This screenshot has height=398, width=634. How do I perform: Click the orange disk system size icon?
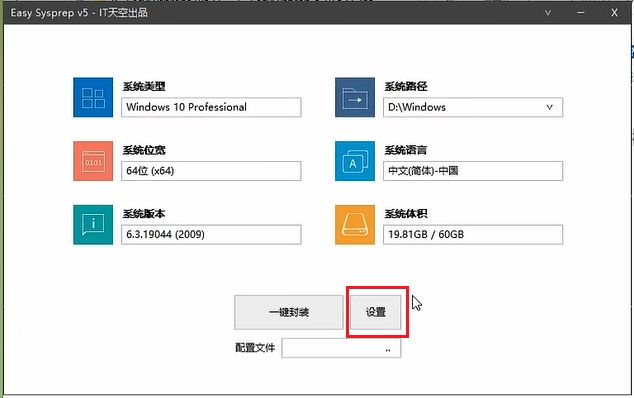355,225
